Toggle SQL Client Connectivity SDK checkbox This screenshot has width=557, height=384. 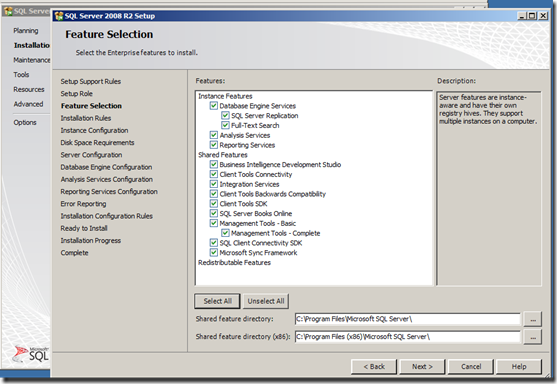(213, 243)
